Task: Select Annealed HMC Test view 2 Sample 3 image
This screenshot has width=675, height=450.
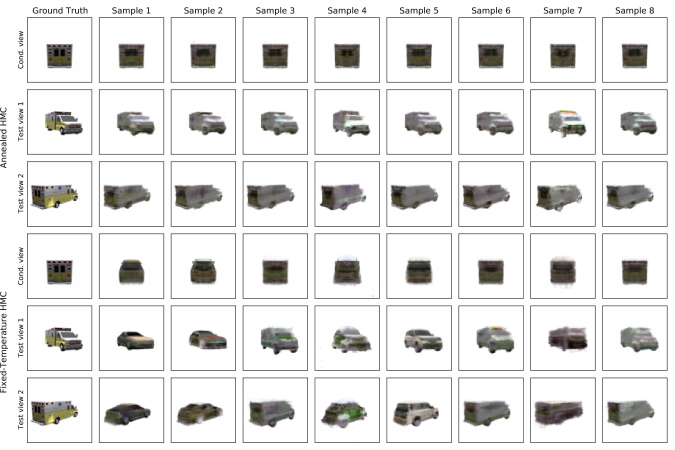Action: [x=275, y=194]
